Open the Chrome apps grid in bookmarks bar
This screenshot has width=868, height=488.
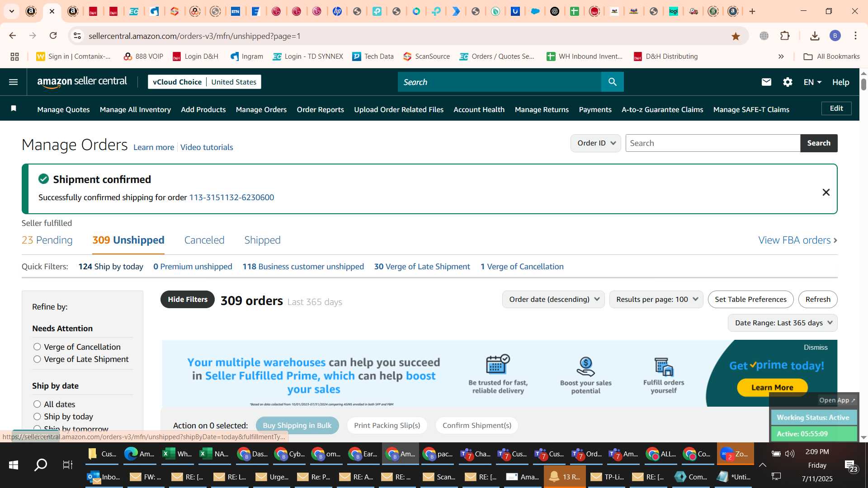[14, 56]
